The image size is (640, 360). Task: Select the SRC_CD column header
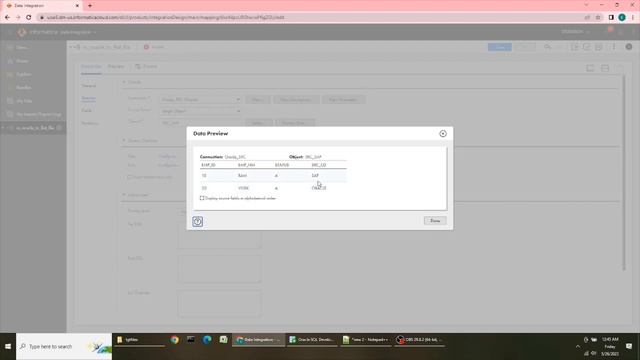click(319, 165)
